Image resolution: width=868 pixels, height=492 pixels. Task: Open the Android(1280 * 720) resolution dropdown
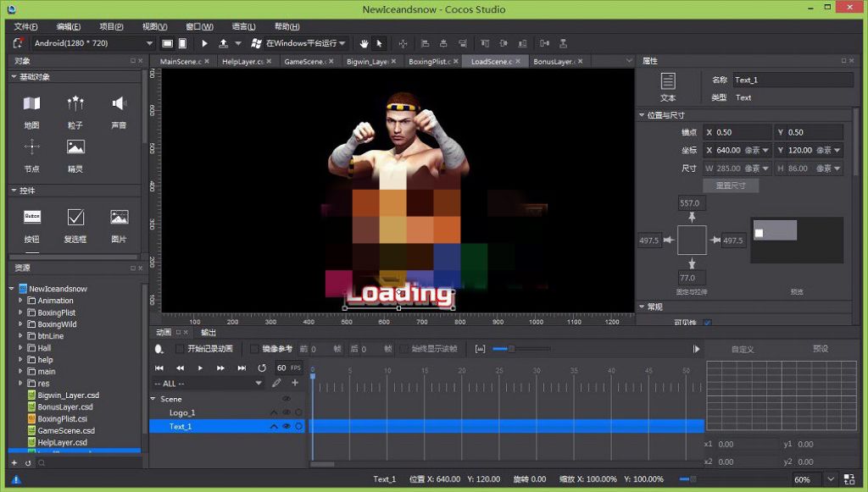point(93,43)
